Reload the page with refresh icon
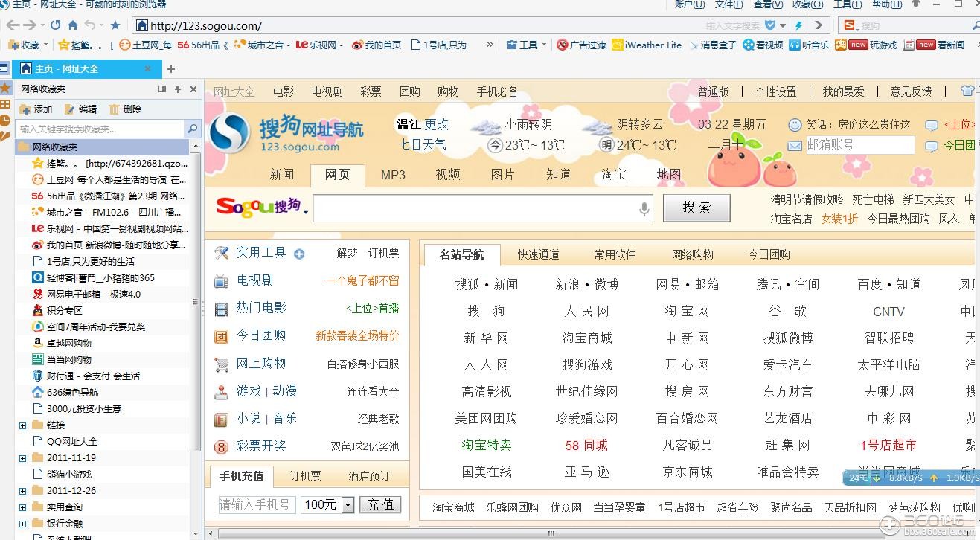The height and width of the screenshot is (540, 980). pos(56,25)
